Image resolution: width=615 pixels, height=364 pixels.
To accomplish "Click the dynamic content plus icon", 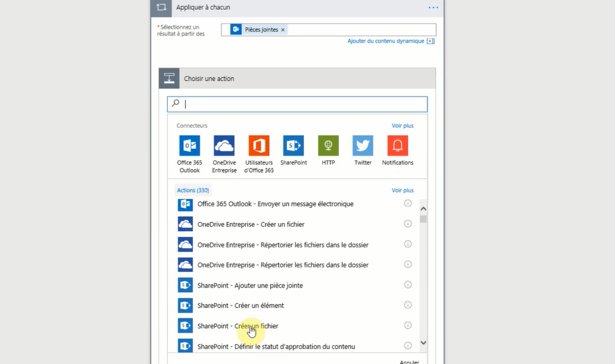I will (430, 41).
